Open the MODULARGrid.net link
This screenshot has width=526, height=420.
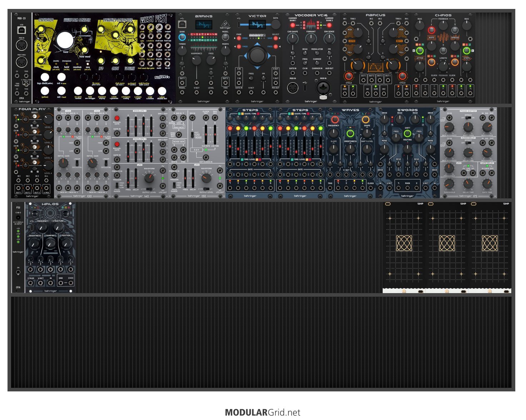263,412
